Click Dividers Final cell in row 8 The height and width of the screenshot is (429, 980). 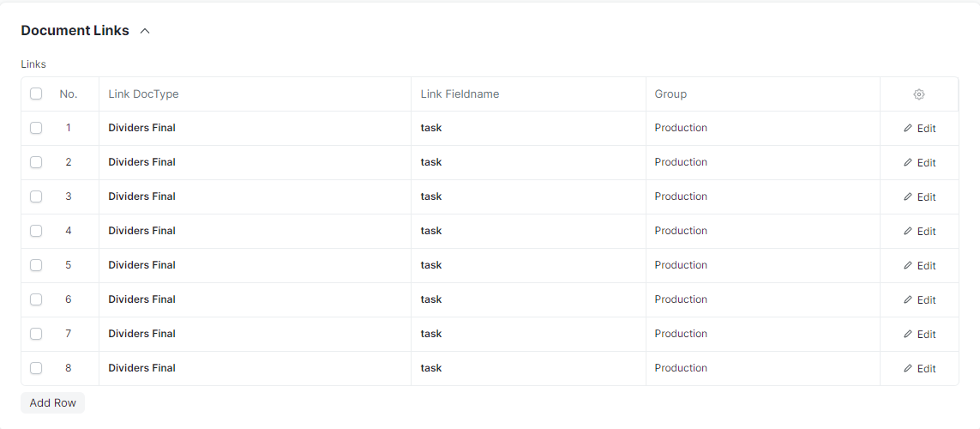tap(255, 368)
